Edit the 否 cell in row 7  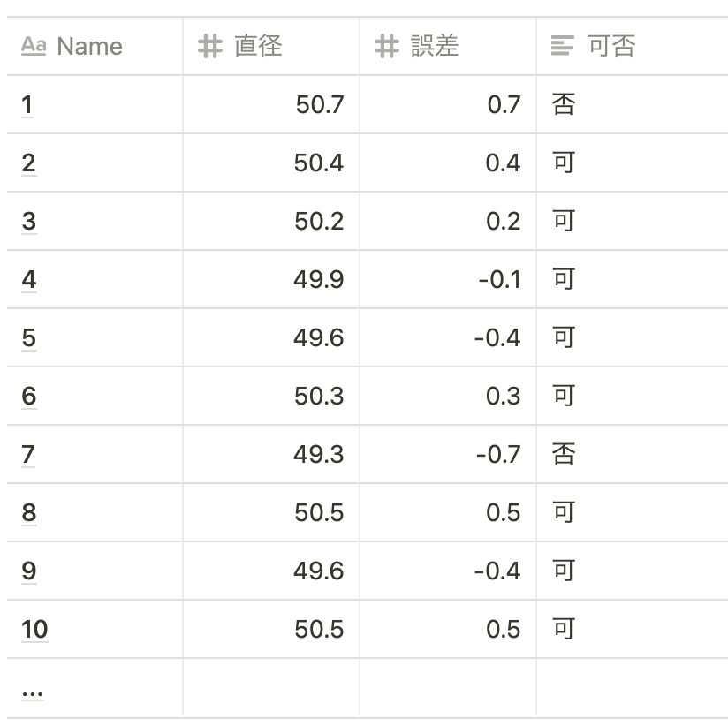633,454
